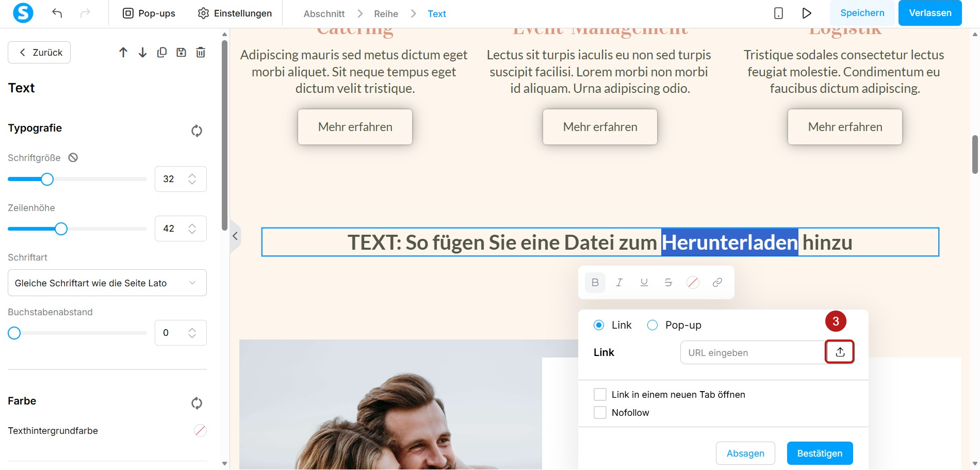Go back with Zurück button
Screen dimensions: 980x470
click(x=39, y=53)
